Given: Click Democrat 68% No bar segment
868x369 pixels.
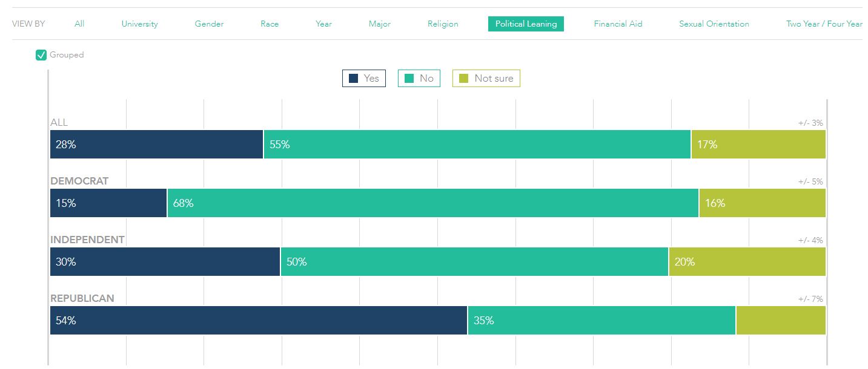Looking at the screenshot, I should point(432,203).
